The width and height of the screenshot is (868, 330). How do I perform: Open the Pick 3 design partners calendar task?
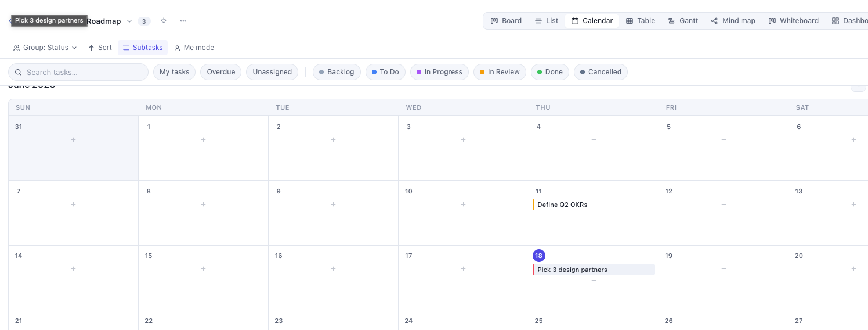[x=594, y=270]
